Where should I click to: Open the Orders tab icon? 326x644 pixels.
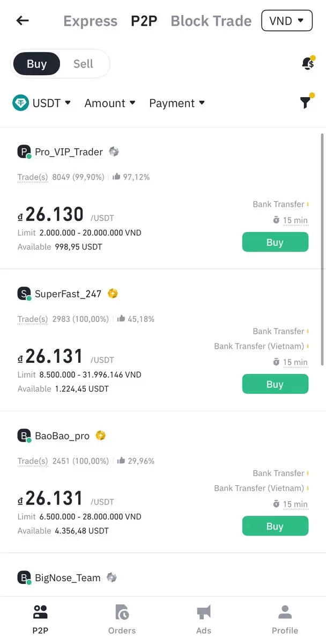(x=122, y=612)
